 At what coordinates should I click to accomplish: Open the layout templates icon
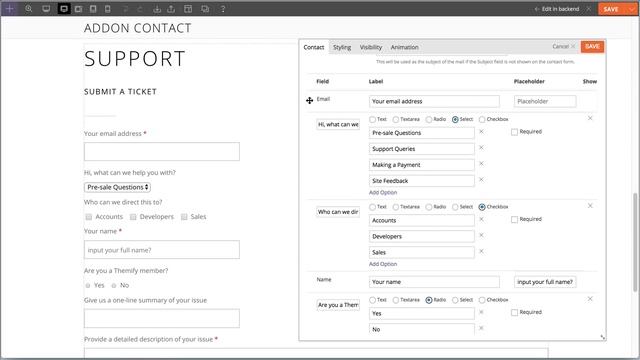point(188,9)
